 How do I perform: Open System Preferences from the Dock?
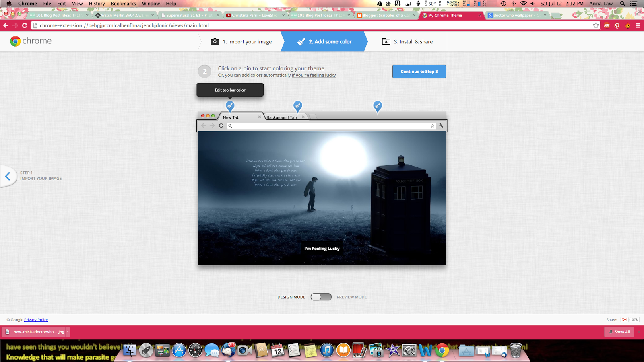[409, 350]
